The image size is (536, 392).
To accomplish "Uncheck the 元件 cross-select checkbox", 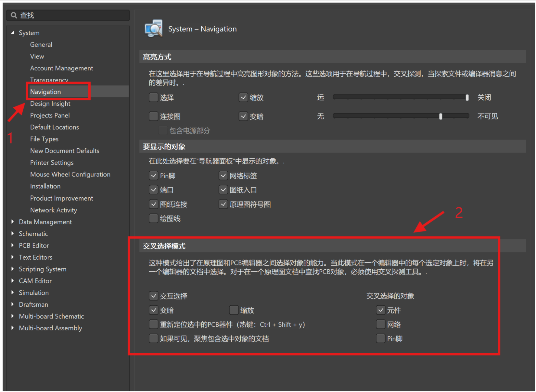I will 381,310.
